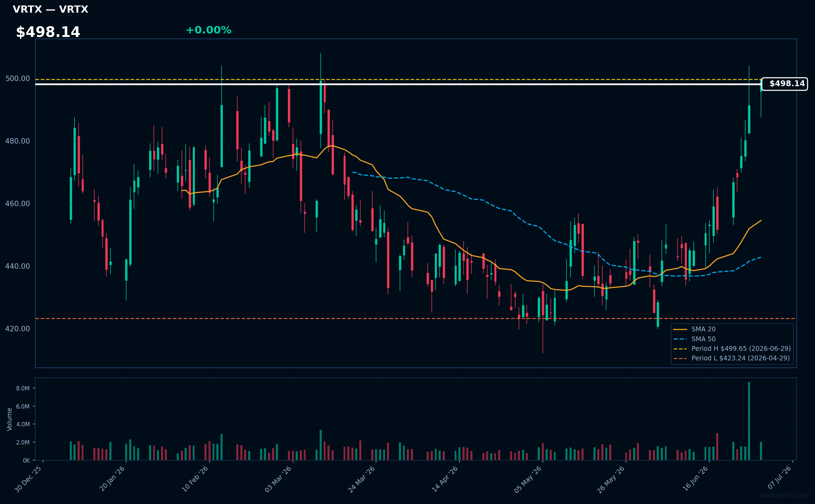Click the 6.0M volume axis label
Viewport: 815px width, 504px height.
click(x=23, y=407)
